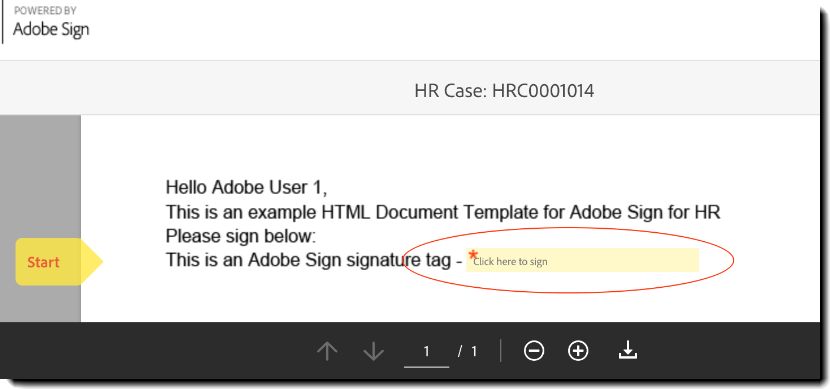This screenshot has width=830, height=389.
Task: Click the 'HR Case: HRC0001014' title
Action: [504, 91]
